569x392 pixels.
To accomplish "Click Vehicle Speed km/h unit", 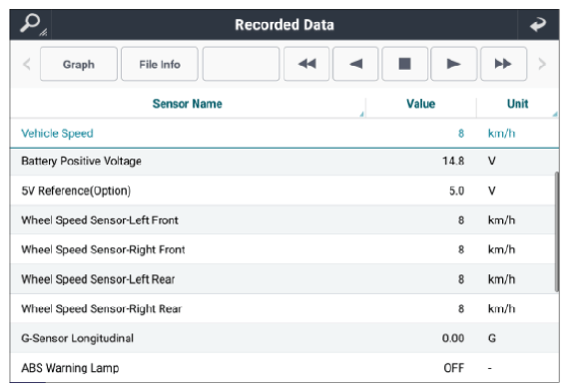I will pyautogui.click(x=501, y=134).
